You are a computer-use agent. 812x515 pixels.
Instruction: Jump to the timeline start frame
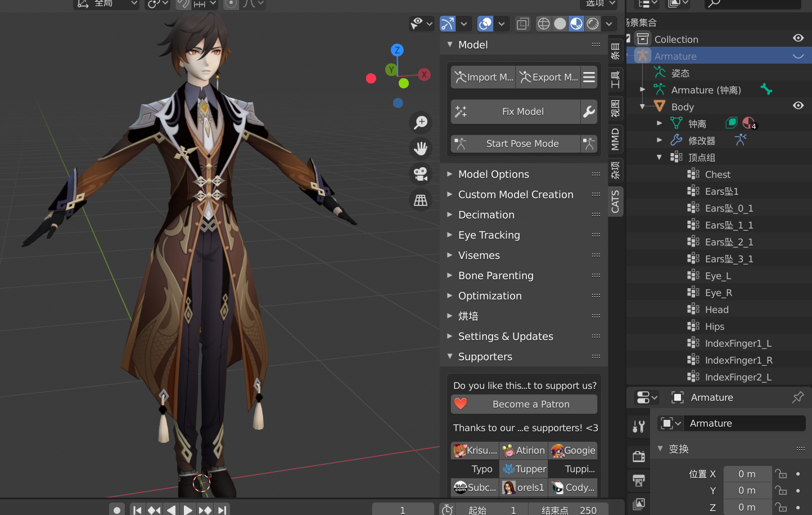137,510
